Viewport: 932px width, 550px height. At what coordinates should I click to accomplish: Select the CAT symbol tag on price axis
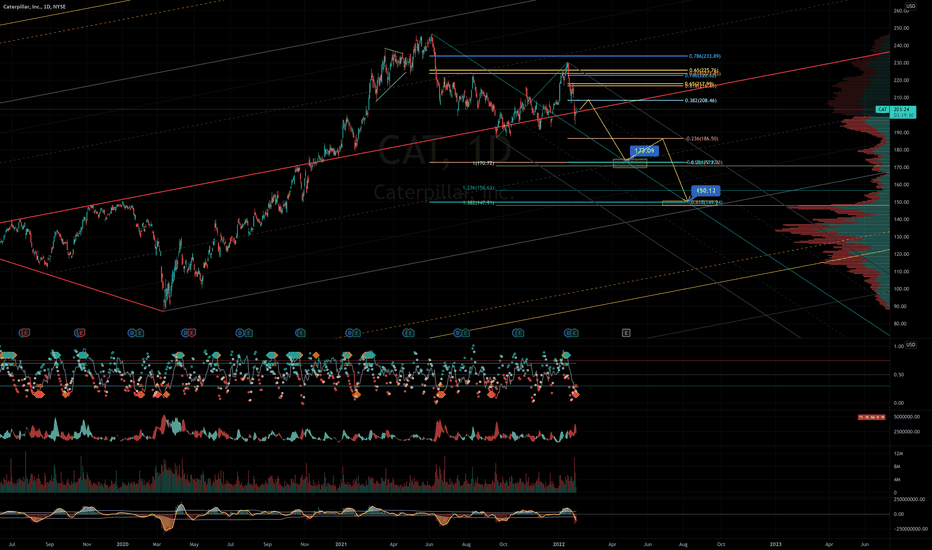point(883,109)
